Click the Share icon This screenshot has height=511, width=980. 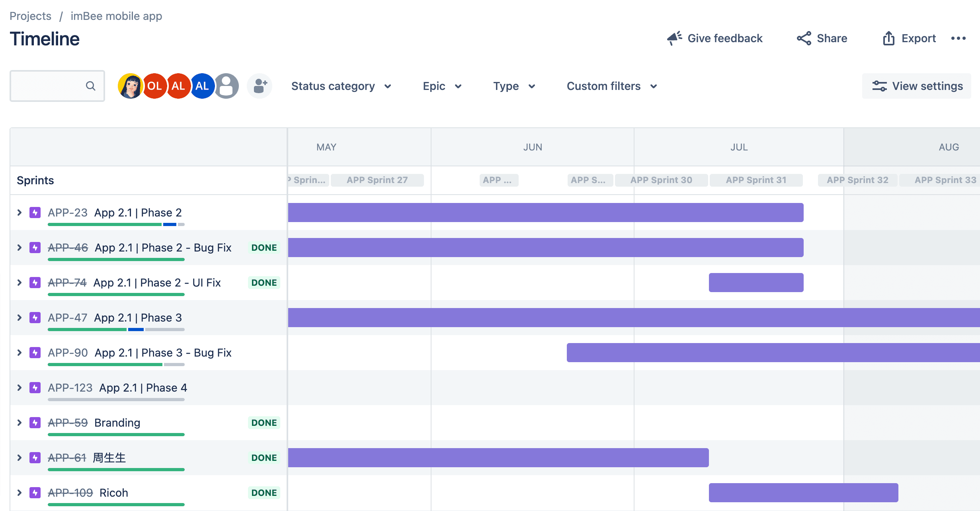(x=804, y=38)
